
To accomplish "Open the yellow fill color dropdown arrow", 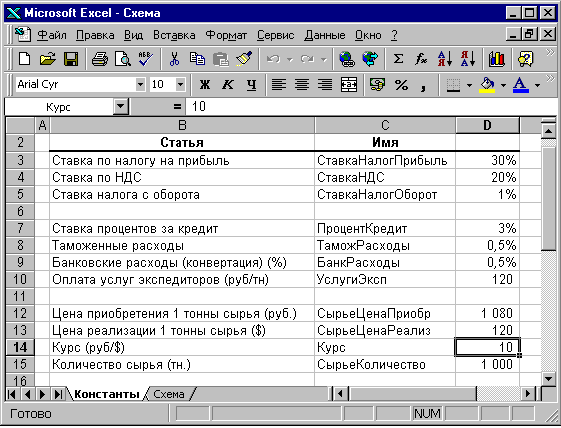I will click(x=503, y=85).
